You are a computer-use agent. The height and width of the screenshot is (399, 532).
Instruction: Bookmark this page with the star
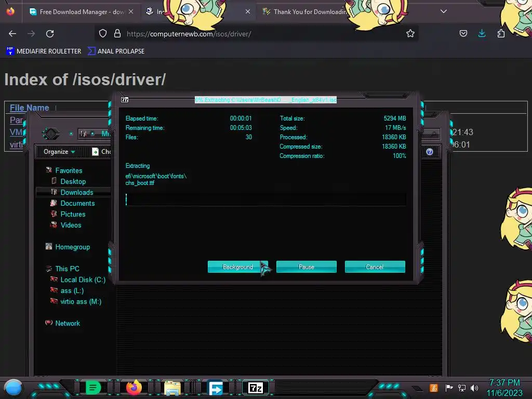[410, 34]
